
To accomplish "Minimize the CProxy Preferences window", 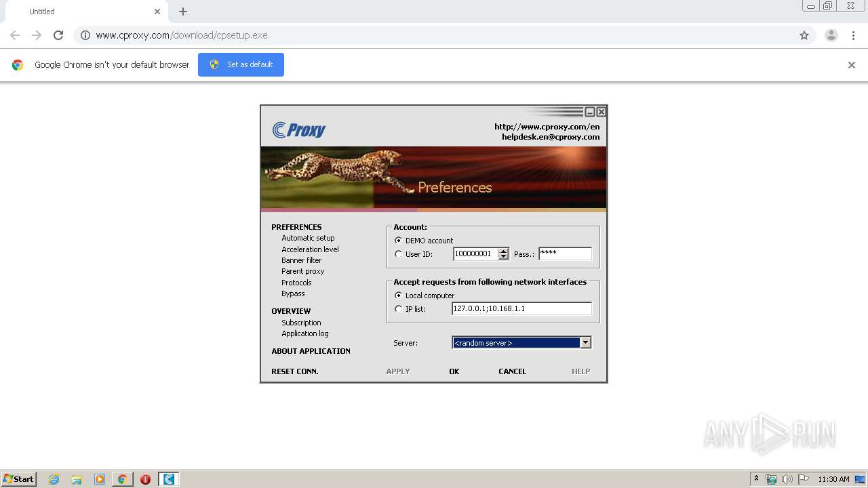I will (x=590, y=112).
